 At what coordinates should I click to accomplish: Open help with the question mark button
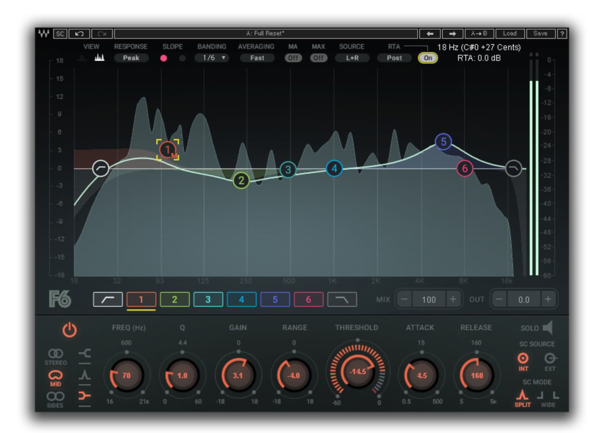[x=562, y=34]
